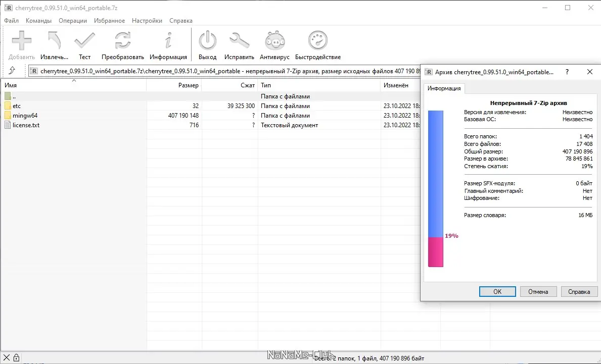Sort by the Изменён column header
This screenshot has width=601, height=364.
coord(400,85)
